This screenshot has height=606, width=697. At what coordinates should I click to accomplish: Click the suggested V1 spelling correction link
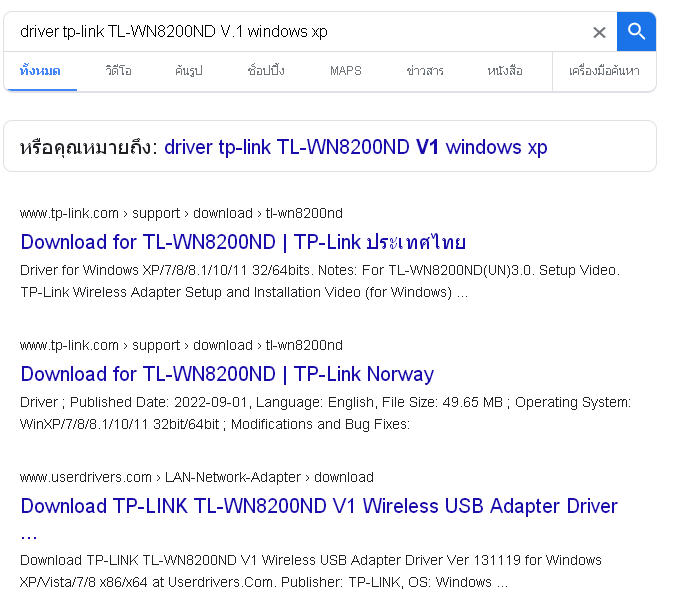click(356, 147)
